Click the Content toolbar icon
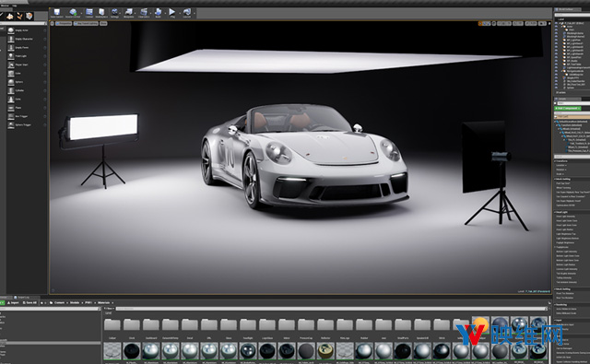 pyautogui.click(x=89, y=13)
